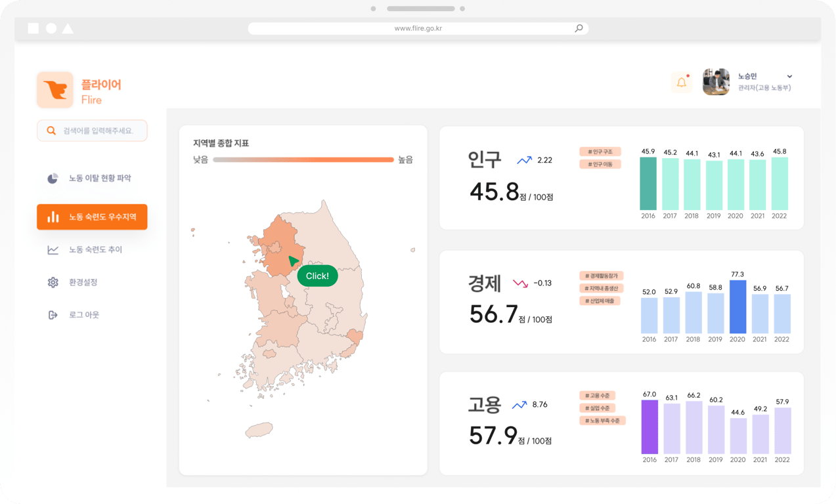Click the red downward trend arrow for 경제
This screenshot has height=504, width=836.
pos(520,283)
